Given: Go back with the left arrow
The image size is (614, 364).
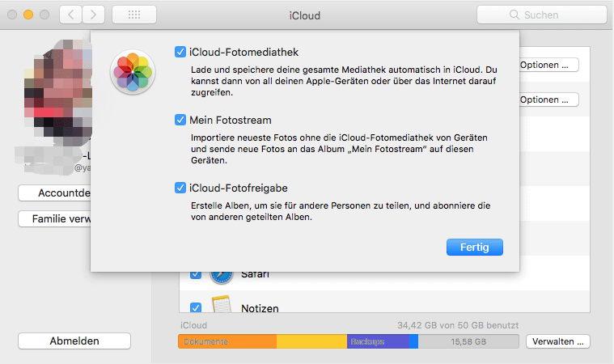Looking at the screenshot, I should click(71, 15).
